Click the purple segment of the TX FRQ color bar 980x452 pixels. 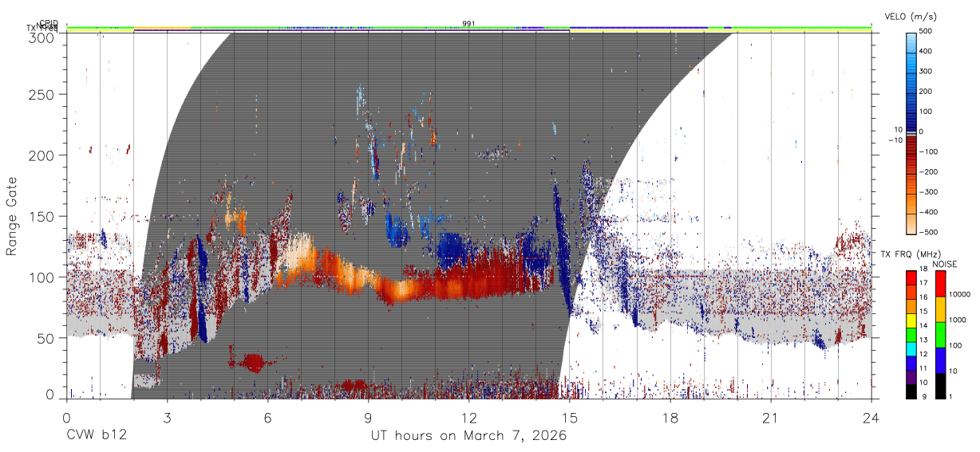tap(910, 378)
